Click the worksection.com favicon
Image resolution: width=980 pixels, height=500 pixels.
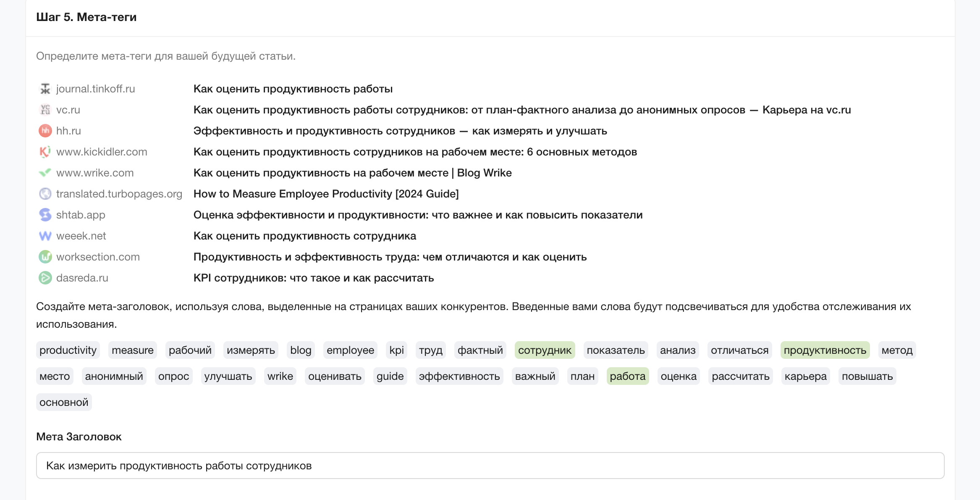pyautogui.click(x=45, y=257)
